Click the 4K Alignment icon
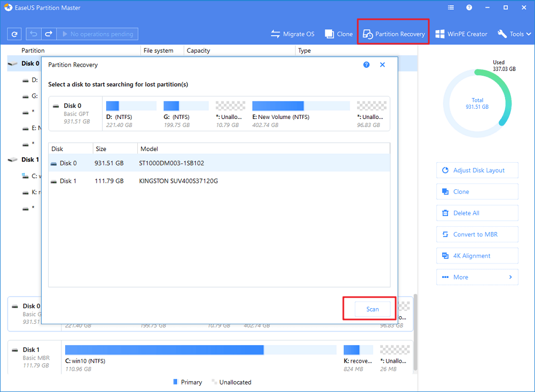 tap(445, 255)
